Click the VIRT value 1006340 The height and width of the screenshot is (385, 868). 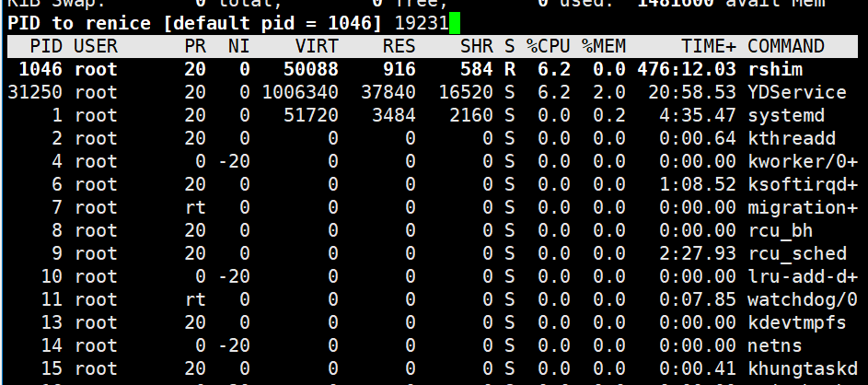pos(299,92)
